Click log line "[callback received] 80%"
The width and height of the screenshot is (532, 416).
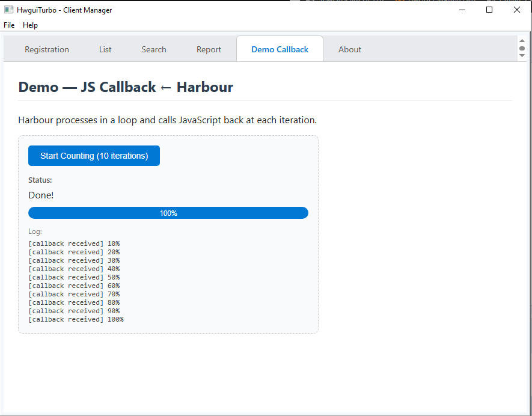click(74, 302)
